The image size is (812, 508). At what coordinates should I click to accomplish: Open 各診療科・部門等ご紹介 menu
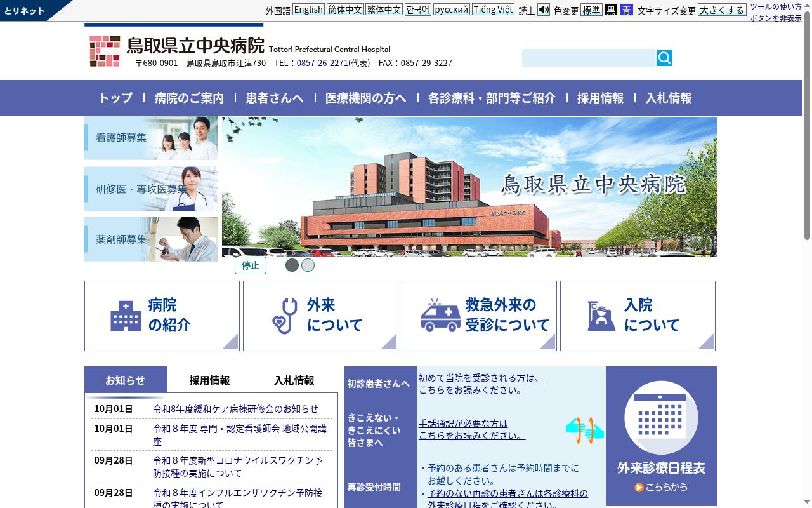coord(492,98)
